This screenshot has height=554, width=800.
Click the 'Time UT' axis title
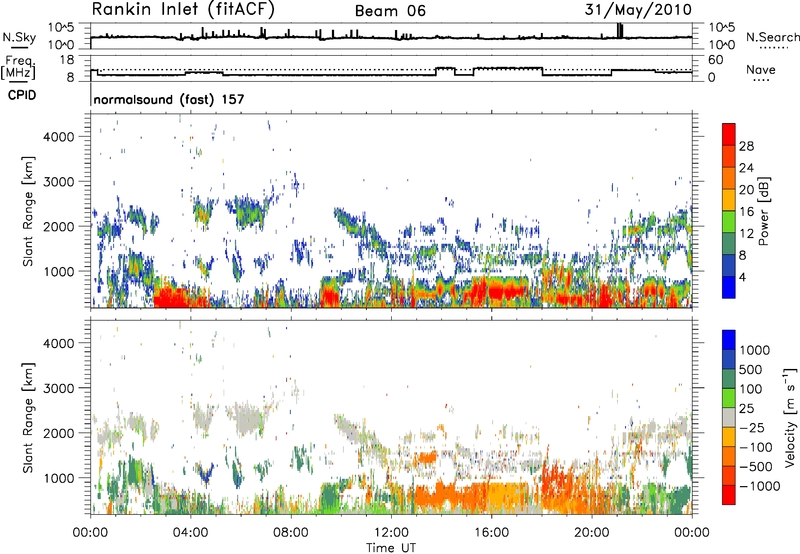pos(391,547)
